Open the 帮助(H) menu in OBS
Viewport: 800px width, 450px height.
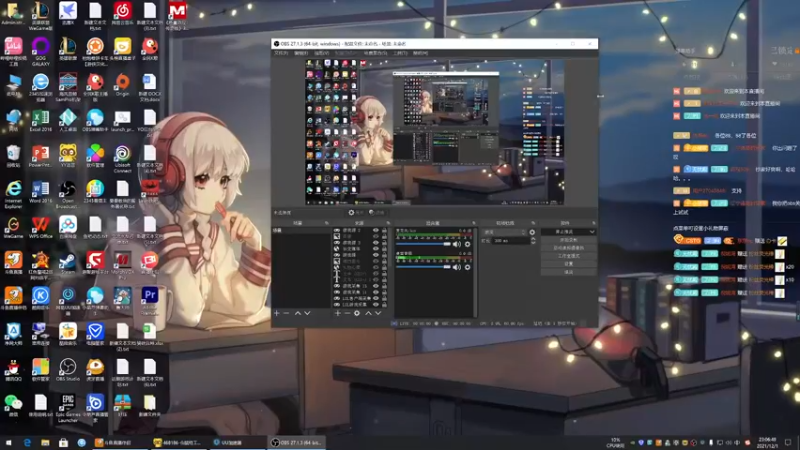[x=420, y=53]
